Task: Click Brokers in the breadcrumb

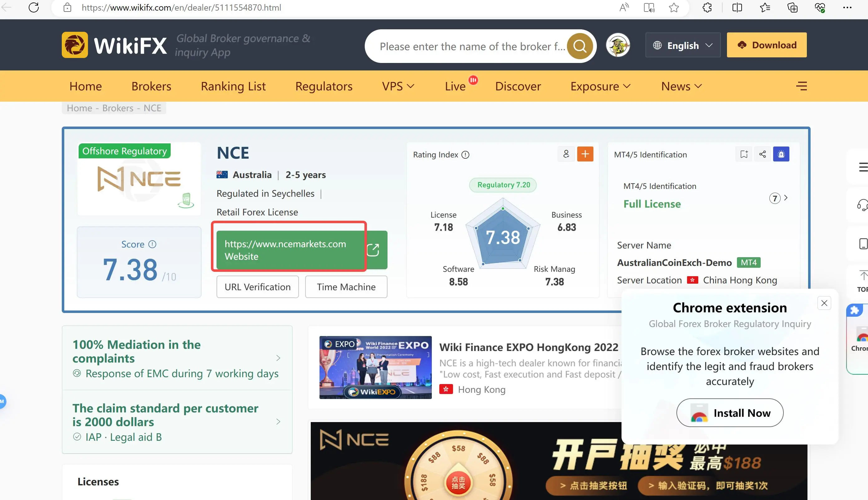Action: [118, 108]
